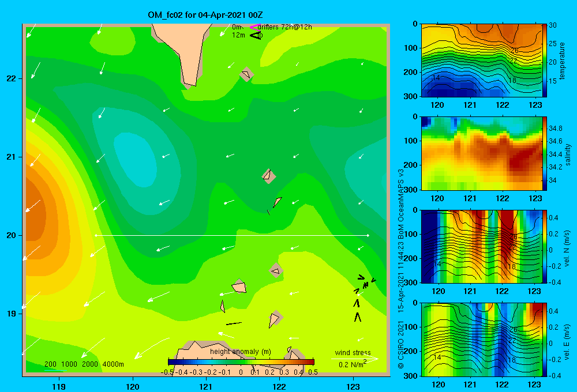The height and width of the screenshot is (392, 577).
Task: Click the cyan low-anomaly center near 21°N, 120°E
Action: click(136, 159)
